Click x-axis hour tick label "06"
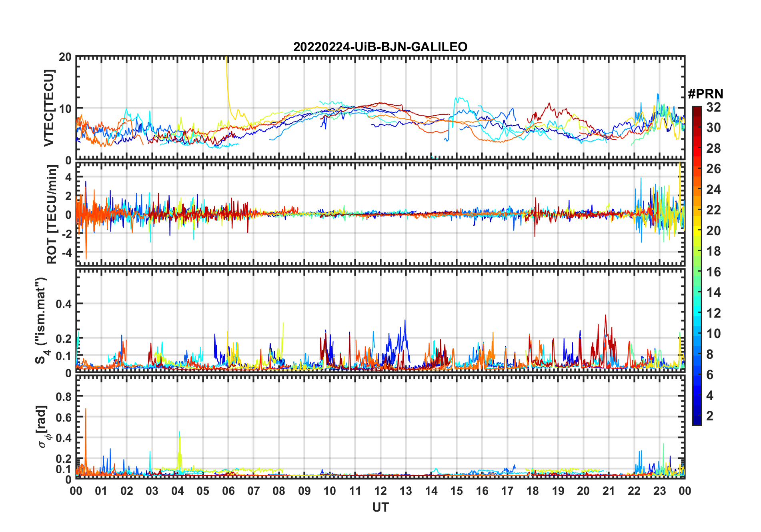Screen dimensions: 761x532 pos(228,491)
